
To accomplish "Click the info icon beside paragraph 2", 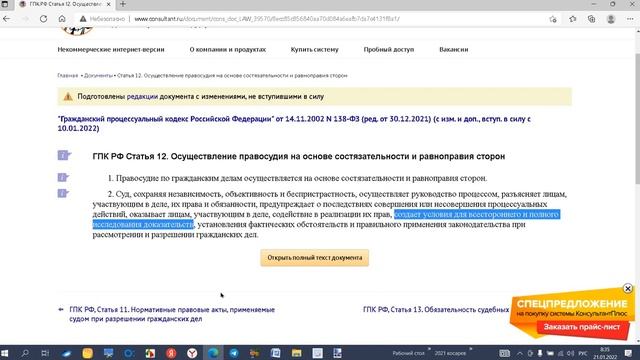I will 63,193.
